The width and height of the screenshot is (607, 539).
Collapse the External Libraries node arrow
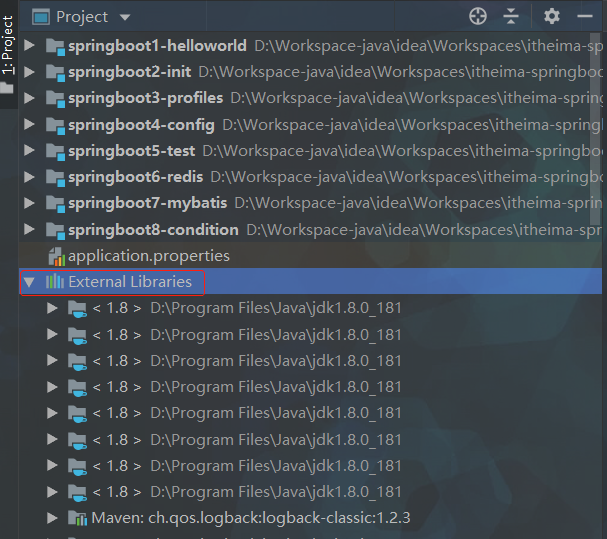29,282
